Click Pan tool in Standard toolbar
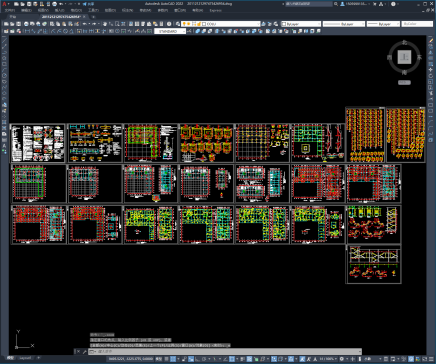The width and height of the screenshot is (436, 364). point(105,24)
